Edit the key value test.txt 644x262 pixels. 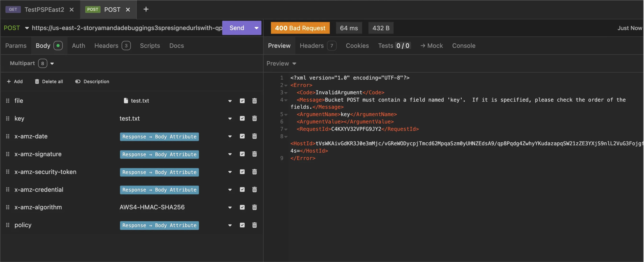pyautogui.click(x=130, y=118)
